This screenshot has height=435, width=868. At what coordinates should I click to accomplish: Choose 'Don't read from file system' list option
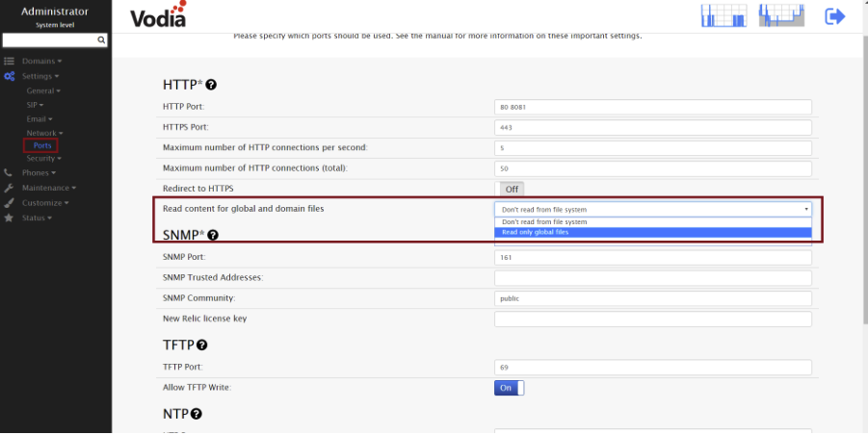click(x=653, y=221)
